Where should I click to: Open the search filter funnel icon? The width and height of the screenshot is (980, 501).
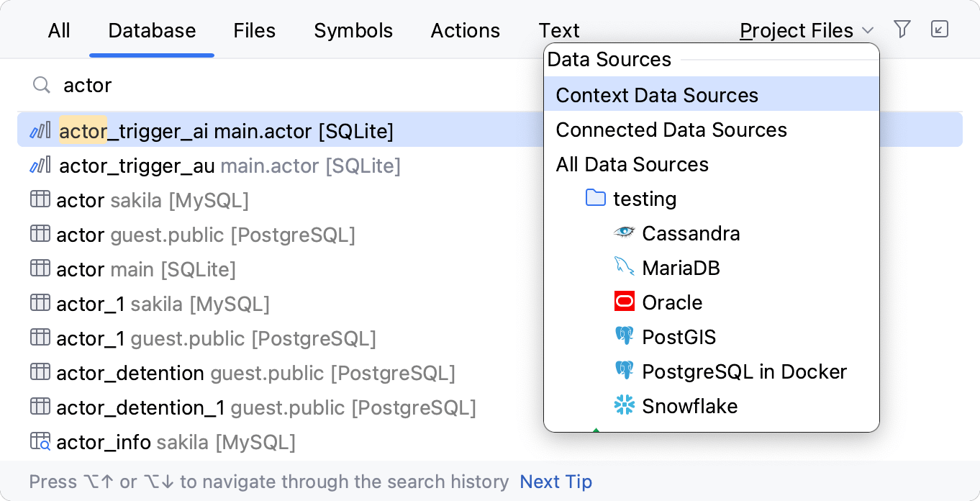coord(902,30)
